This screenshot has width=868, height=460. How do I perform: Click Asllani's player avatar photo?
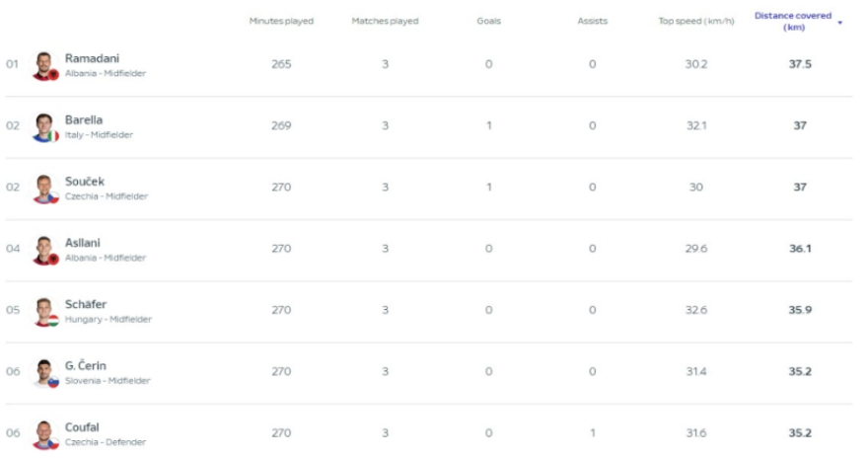click(x=44, y=250)
